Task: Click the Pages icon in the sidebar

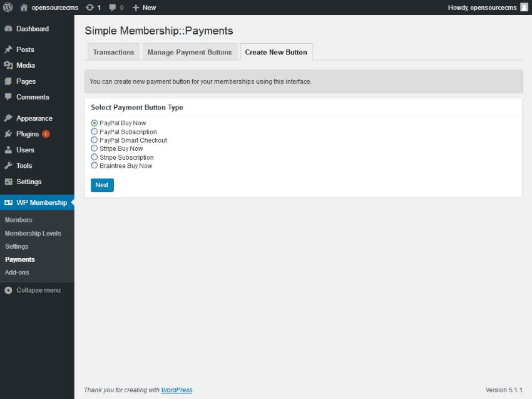Action: tap(9, 81)
